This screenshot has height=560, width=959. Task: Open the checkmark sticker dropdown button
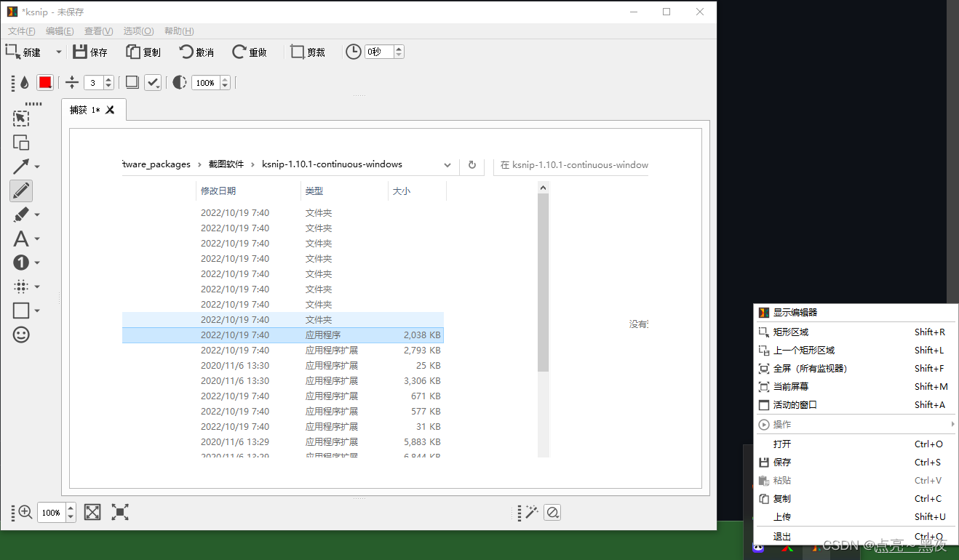tap(153, 83)
